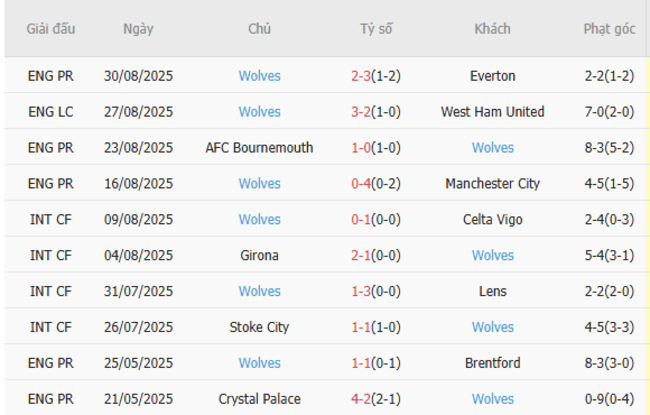Open the 2-3 score against Everton
The width and height of the screenshot is (650, 415).
click(361, 76)
